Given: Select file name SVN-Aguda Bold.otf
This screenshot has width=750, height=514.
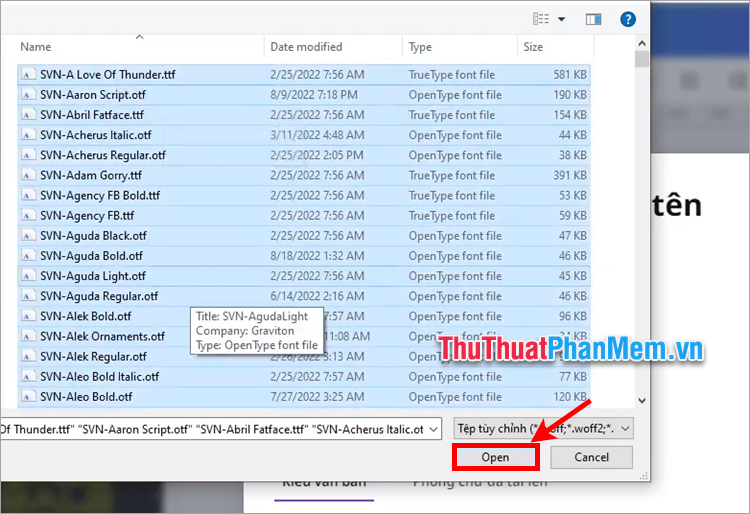Looking at the screenshot, I should point(91,256).
